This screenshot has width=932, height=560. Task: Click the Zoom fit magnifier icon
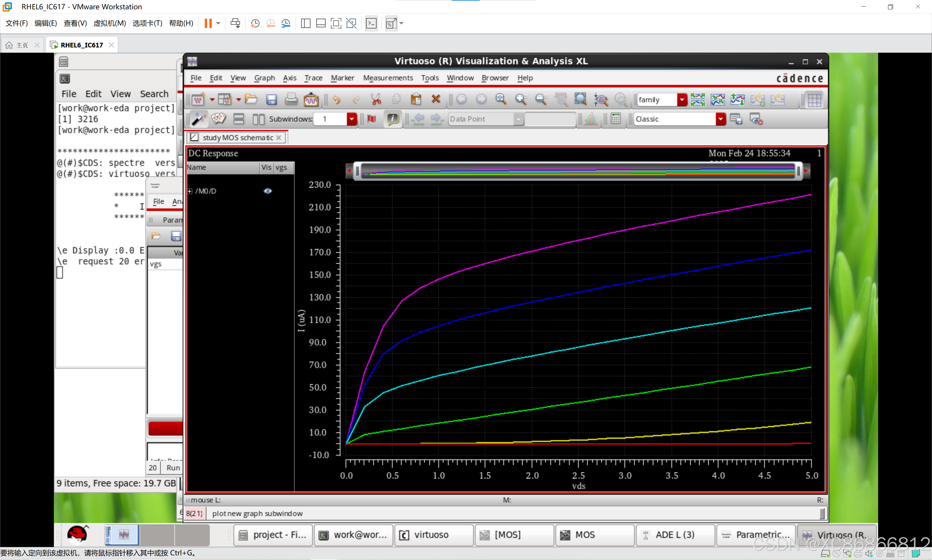[x=501, y=99]
